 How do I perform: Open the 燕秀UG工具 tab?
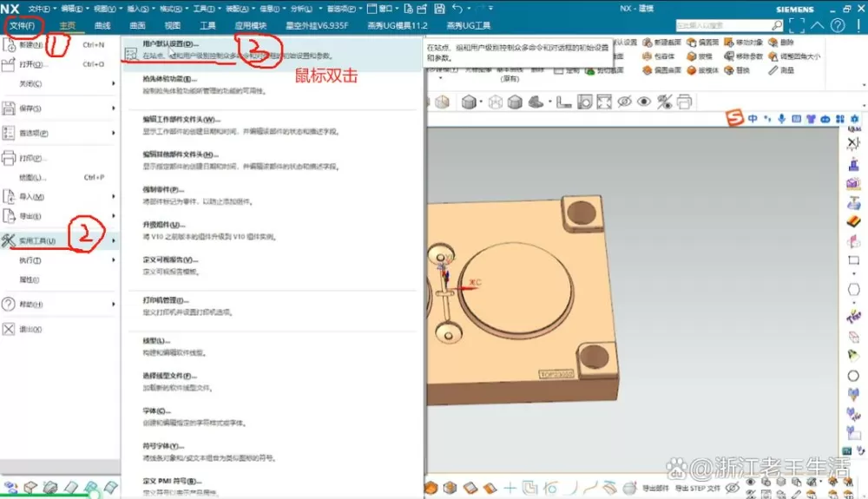pyautogui.click(x=469, y=25)
